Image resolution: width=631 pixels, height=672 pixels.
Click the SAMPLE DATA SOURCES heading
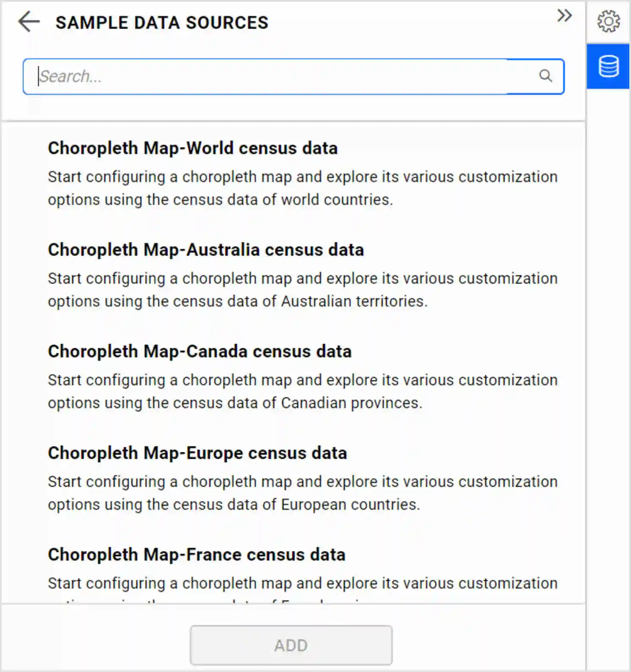[162, 22]
